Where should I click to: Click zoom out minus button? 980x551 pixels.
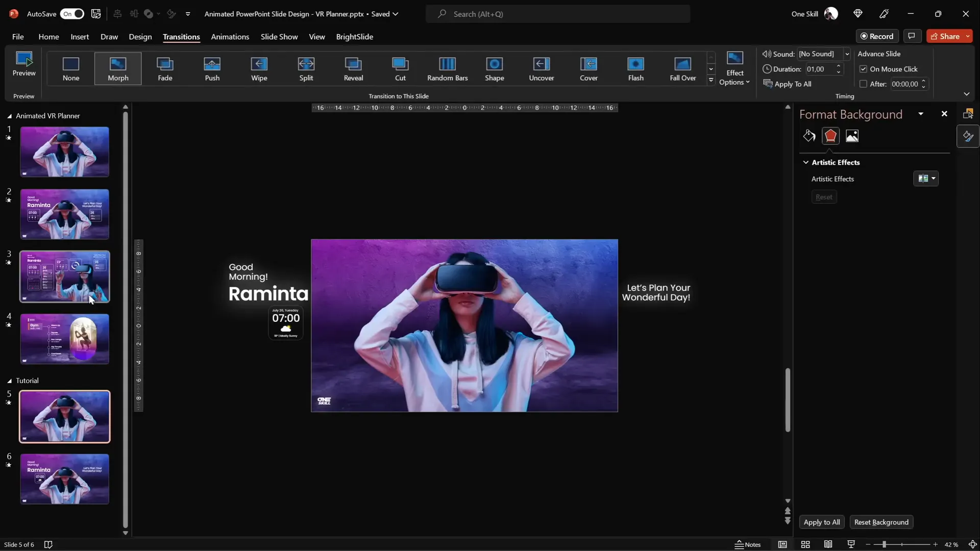(x=868, y=544)
